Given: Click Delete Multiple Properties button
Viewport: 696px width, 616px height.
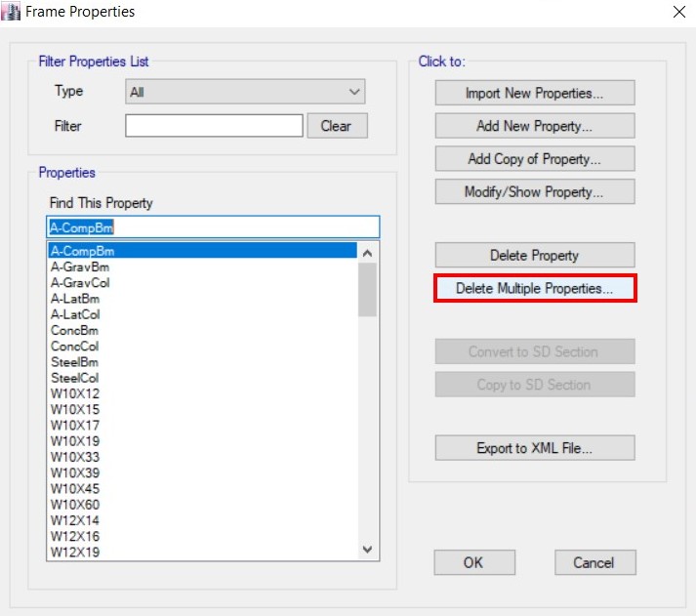Looking at the screenshot, I should pos(535,288).
